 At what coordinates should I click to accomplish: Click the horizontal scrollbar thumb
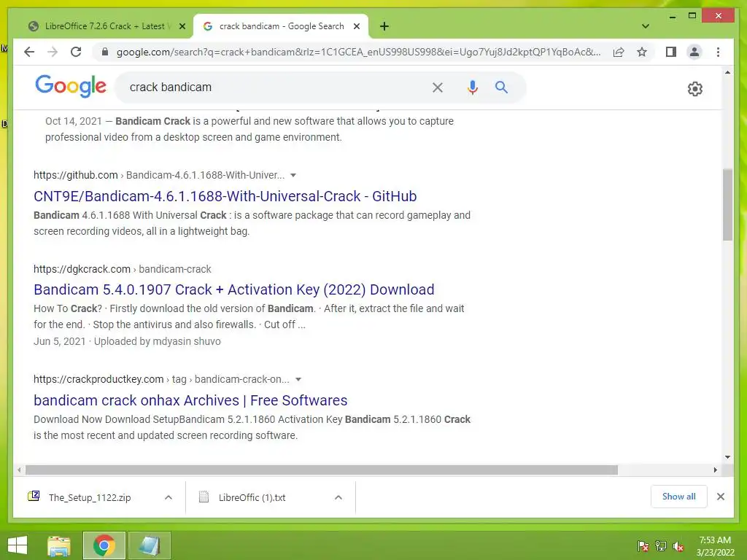pyautogui.click(x=322, y=470)
